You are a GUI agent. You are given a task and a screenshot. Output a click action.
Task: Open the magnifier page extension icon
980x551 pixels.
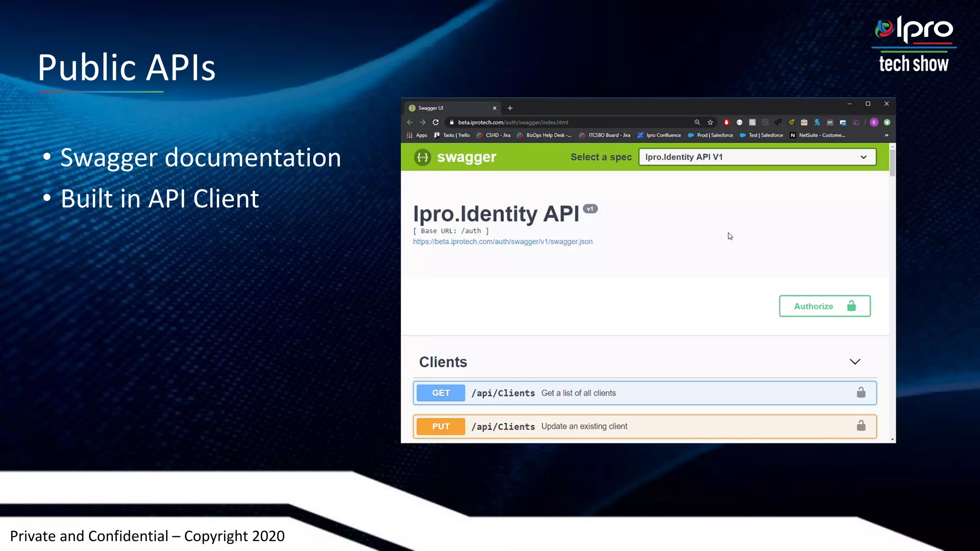[x=752, y=122]
